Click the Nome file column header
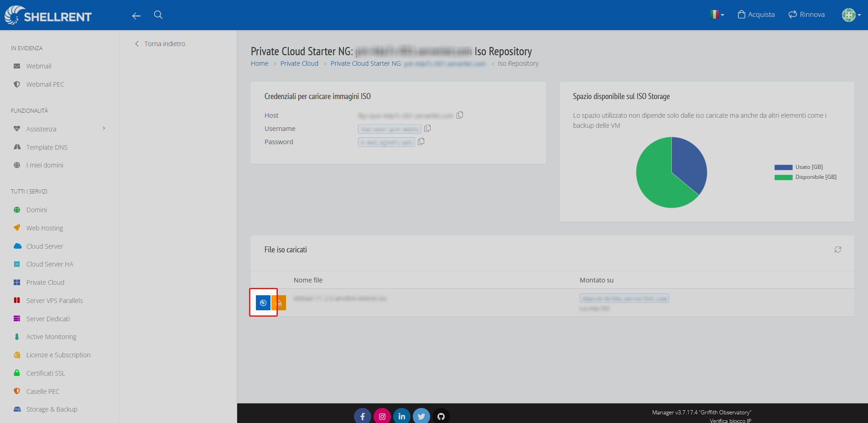Screen dimensions: 868x423 click(308, 280)
